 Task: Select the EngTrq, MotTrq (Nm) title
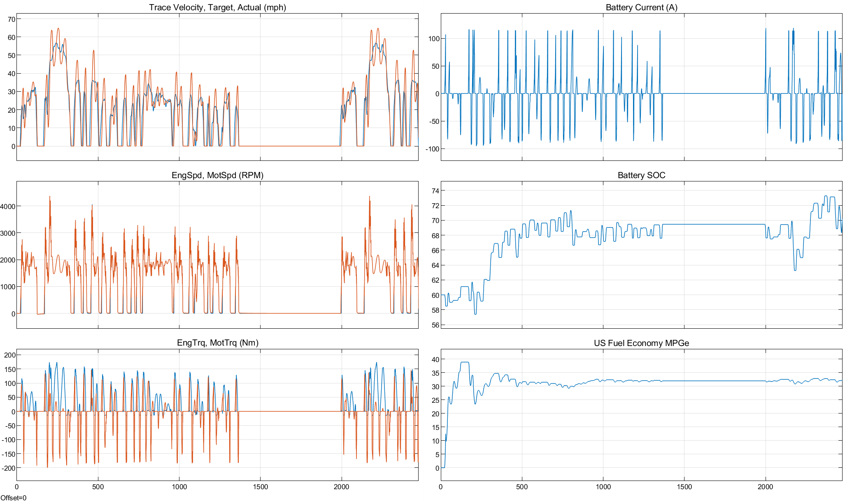click(x=217, y=343)
